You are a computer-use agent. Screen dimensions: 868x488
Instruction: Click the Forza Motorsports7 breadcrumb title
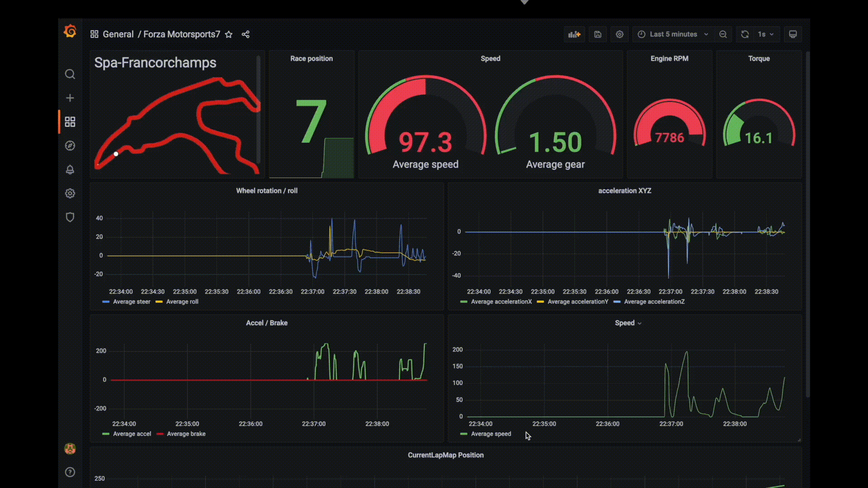point(182,34)
